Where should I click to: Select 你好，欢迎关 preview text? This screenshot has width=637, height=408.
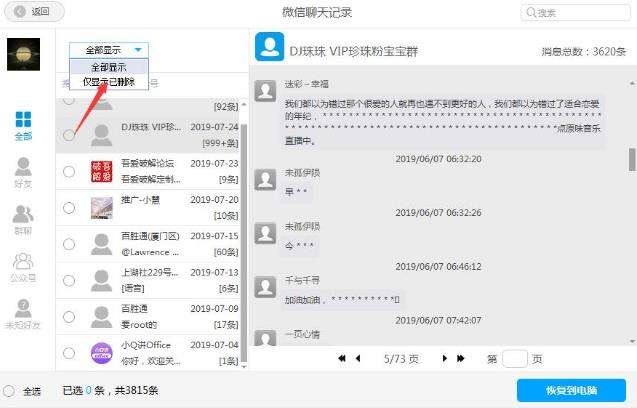(151, 361)
